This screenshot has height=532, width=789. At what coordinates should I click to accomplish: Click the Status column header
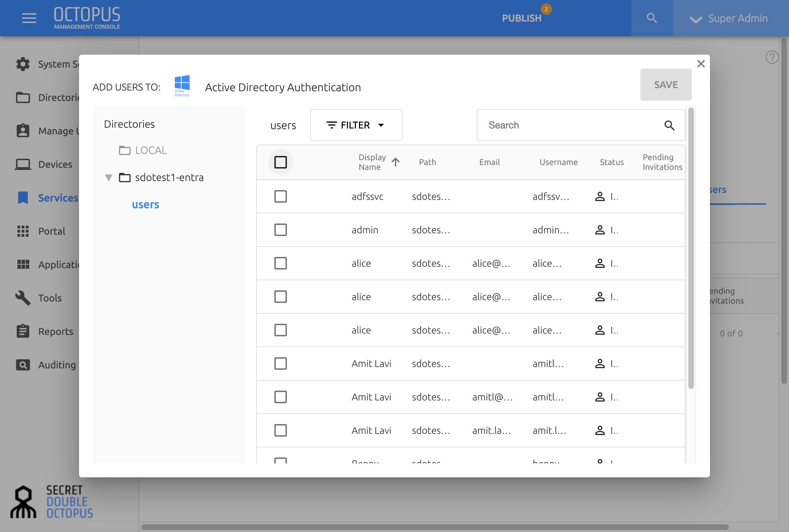click(x=612, y=162)
